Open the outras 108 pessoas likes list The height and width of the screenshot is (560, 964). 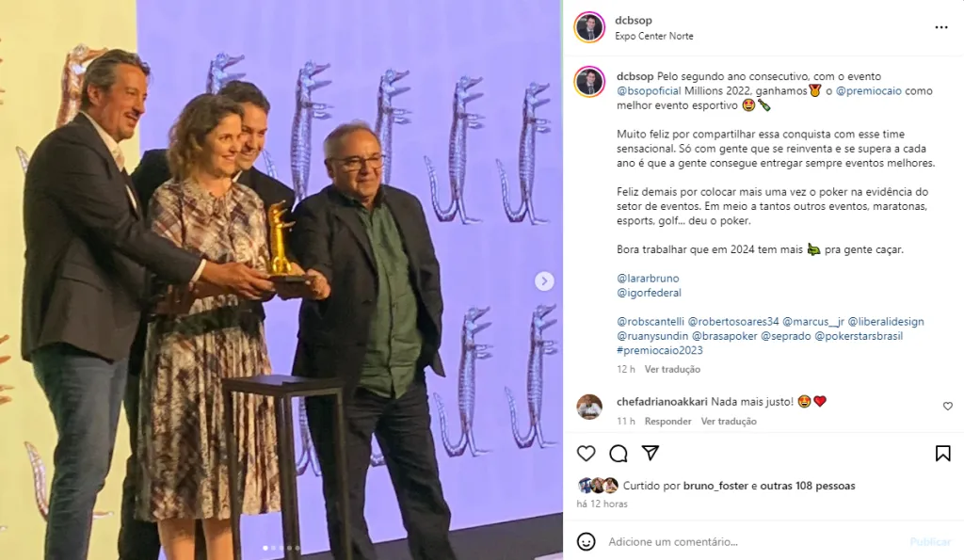pyautogui.click(x=807, y=486)
